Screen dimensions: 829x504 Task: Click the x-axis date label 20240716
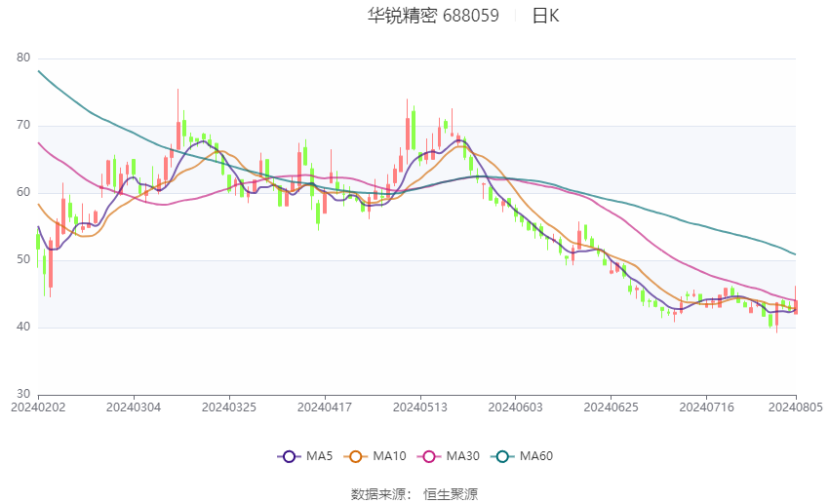pyautogui.click(x=706, y=407)
